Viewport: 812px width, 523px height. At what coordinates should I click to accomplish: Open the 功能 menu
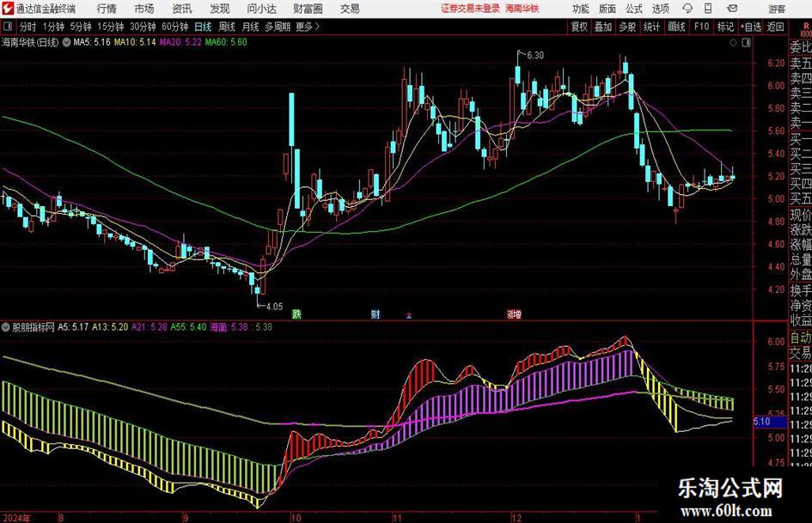point(581,9)
